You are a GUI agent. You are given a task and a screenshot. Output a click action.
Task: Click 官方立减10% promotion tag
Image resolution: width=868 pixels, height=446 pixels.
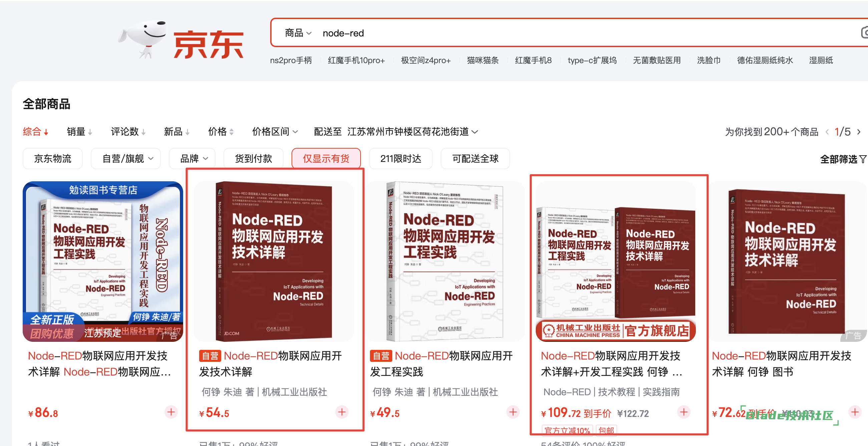[x=567, y=431]
